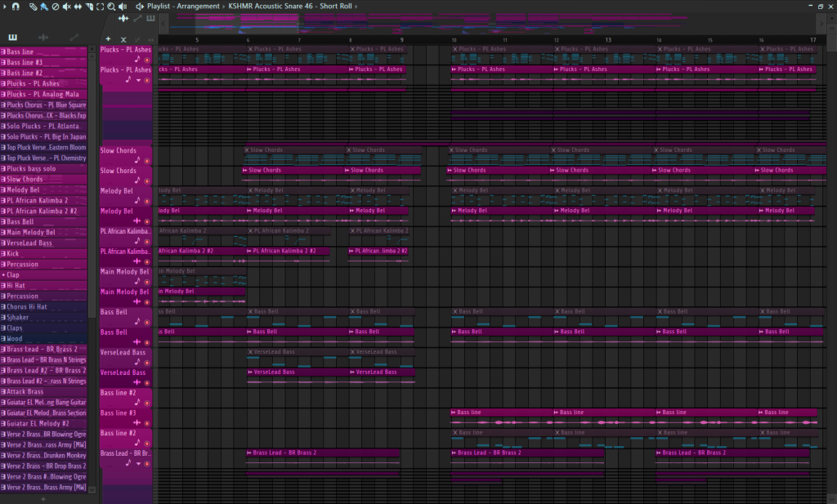Activate the Playback speaker tool

coord(122,7)
